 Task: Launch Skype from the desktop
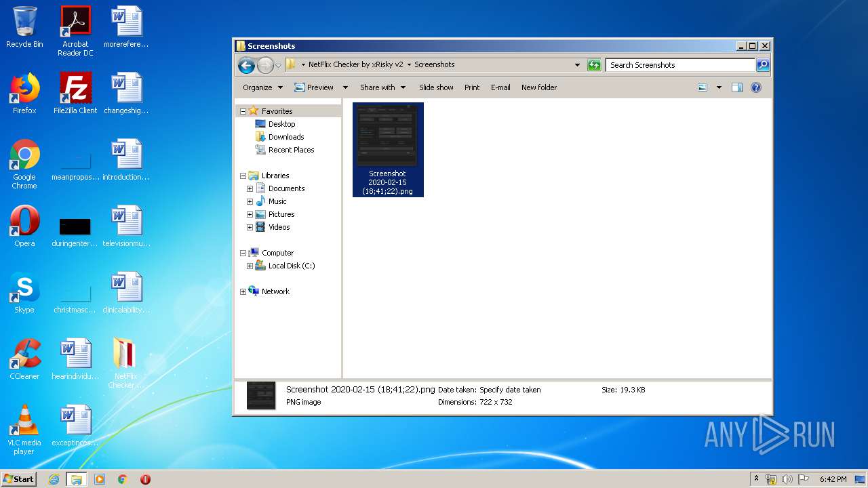tap(24, 293)
